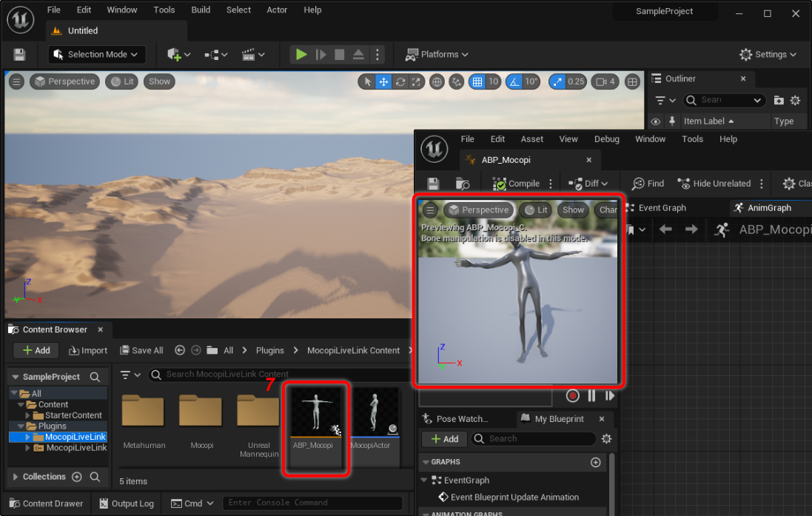Toggle visibility eye icon in Outliner header
812x516 pixels.
point(655,121)
